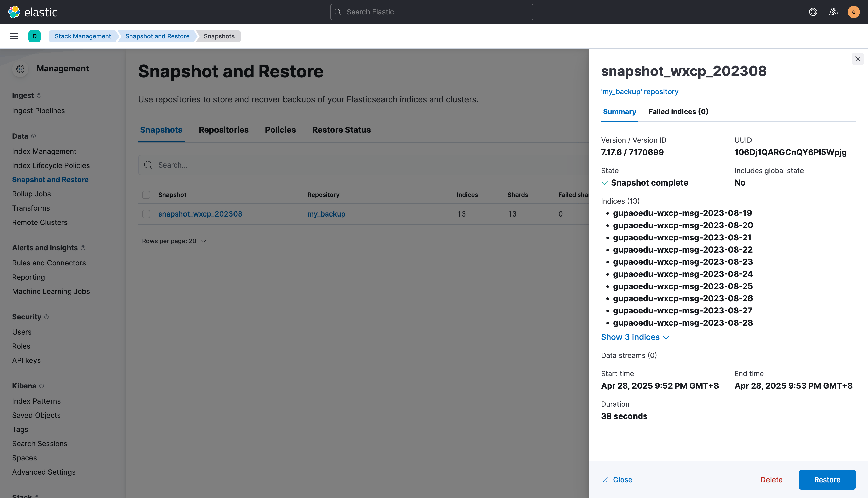Open Remote Clusters in sidebar
Viewport: 868px width, 498px height.
[40, 222]
